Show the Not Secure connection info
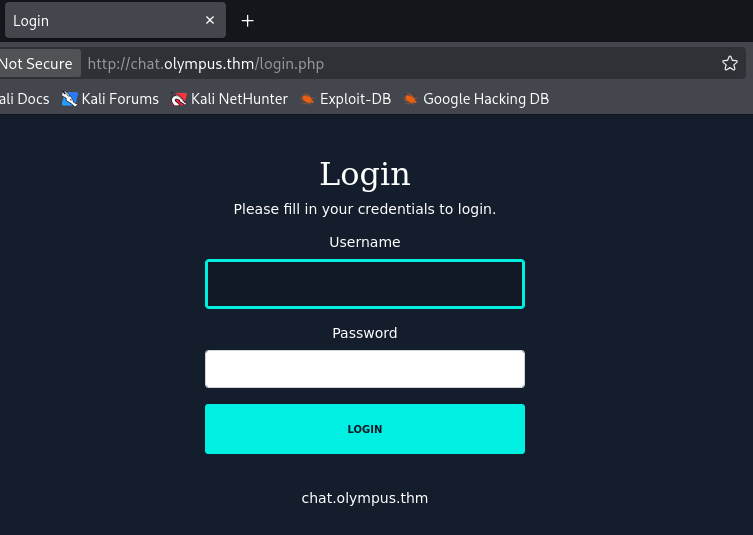This screenshot has width=753, height=535. 37,64
